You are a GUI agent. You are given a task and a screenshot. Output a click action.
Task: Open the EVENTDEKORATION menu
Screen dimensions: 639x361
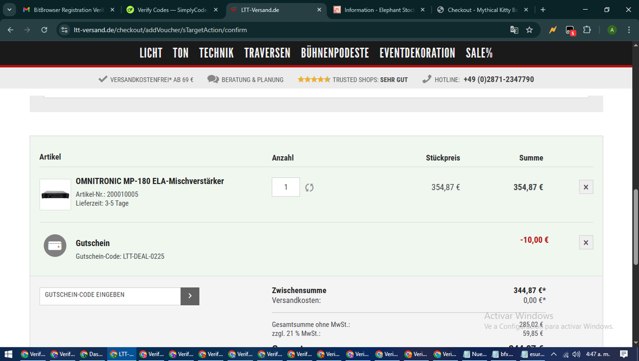[417, 53]
